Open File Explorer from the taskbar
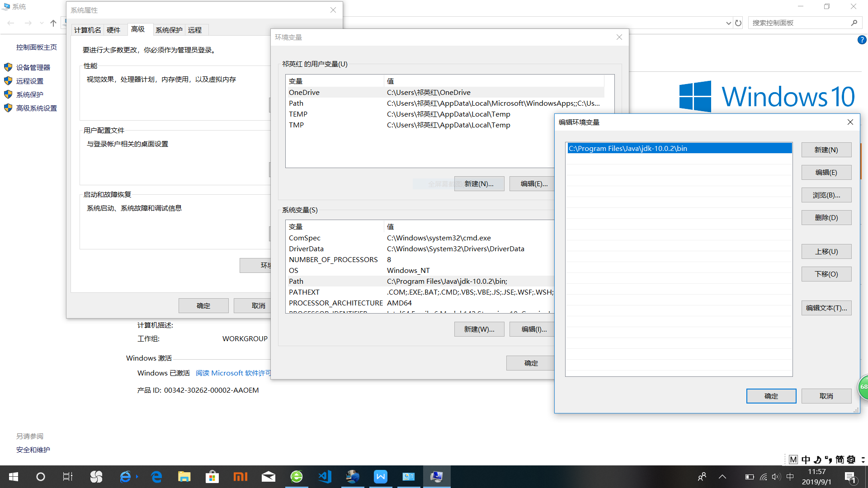The image size is (868, 488). pyautogui.click(x=184, y=477)
